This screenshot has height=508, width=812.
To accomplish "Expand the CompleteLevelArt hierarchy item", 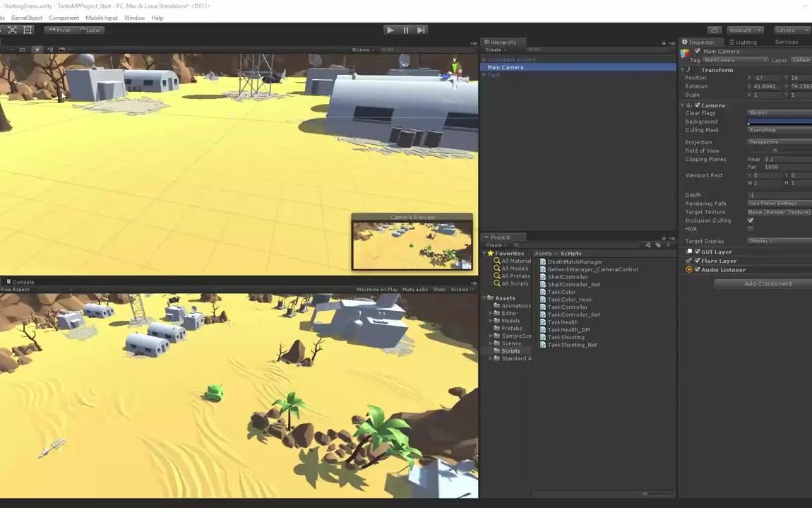I will click(x=484, y=59).
